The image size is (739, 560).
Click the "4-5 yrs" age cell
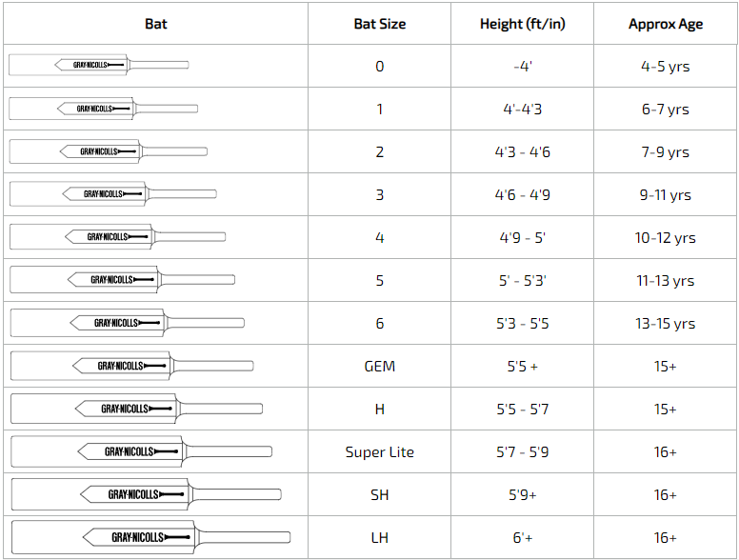click(x=666, y=67)
